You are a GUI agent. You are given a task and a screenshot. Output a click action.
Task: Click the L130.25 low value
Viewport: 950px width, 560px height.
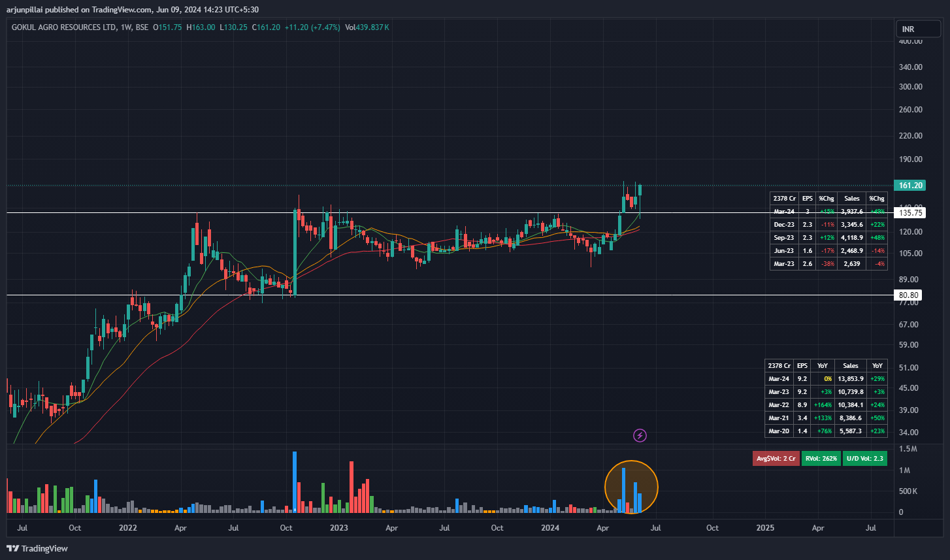234,27
